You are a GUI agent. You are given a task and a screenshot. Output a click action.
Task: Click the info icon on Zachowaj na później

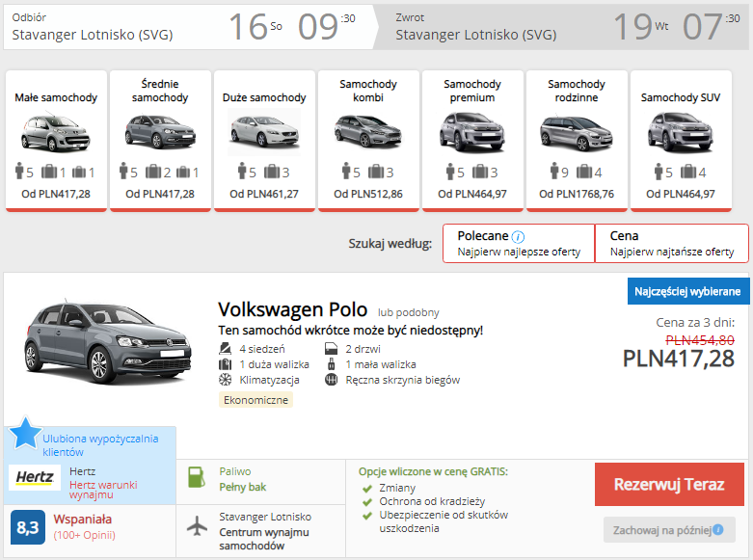click(x=717, y=530)
